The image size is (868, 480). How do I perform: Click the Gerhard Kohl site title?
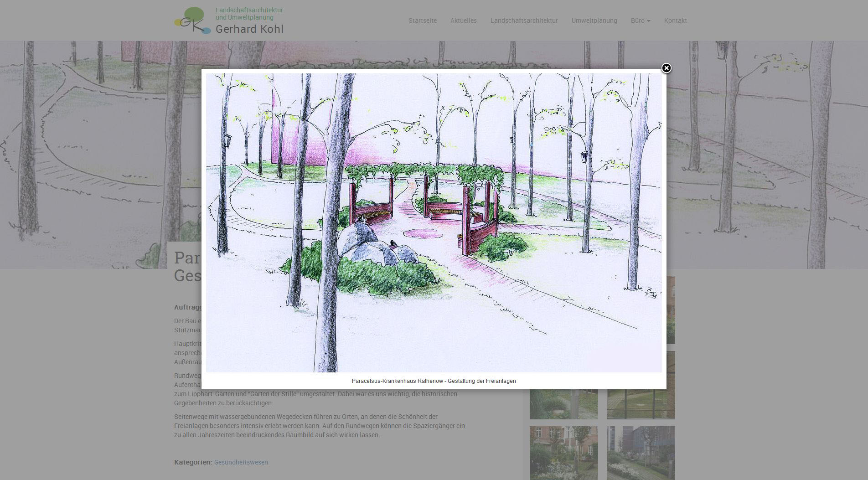[249, 29]
